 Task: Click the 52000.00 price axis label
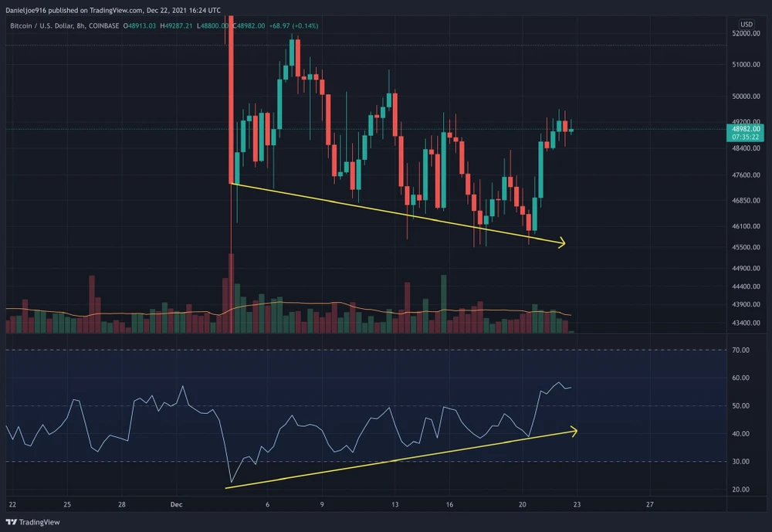click(746, 33)
